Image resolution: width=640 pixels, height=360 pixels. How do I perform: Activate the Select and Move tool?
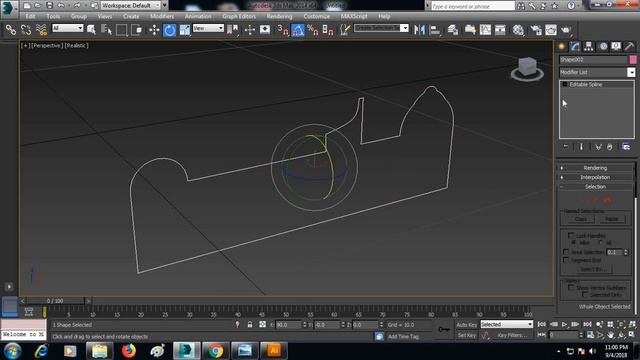click(154, 30)
